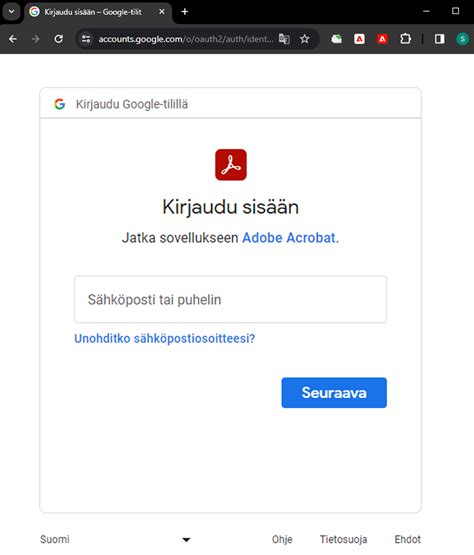Focus the Sähköposti tai puhelin field

coord(230,299)
